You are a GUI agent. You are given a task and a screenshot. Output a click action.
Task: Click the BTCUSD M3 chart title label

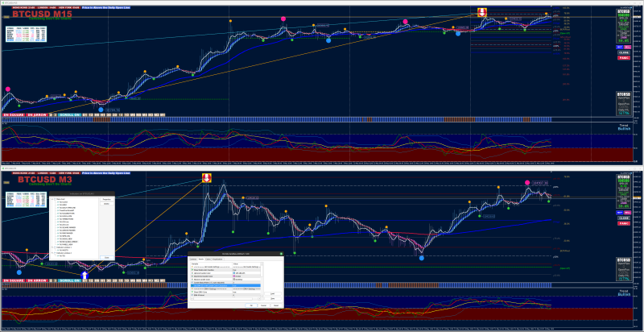46,180
